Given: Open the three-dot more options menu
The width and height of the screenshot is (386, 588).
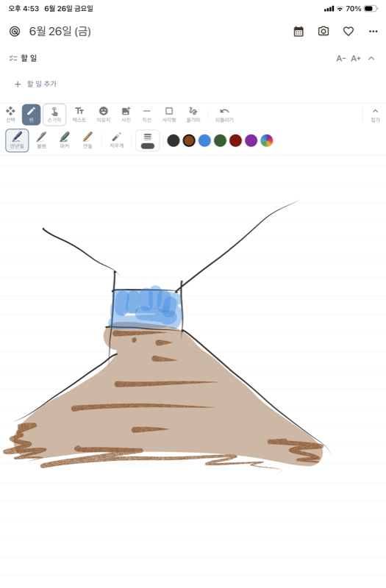Looking at the screenshot, I should coord(374,32).
